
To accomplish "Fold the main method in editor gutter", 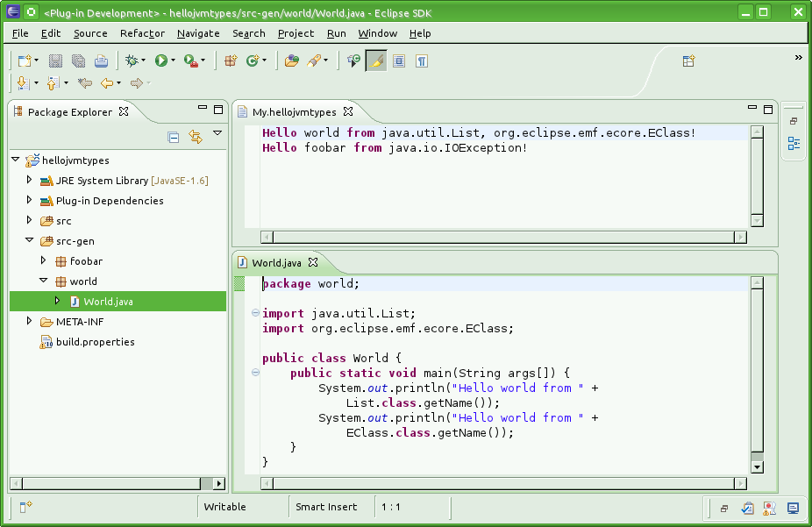I will [255, 373].
